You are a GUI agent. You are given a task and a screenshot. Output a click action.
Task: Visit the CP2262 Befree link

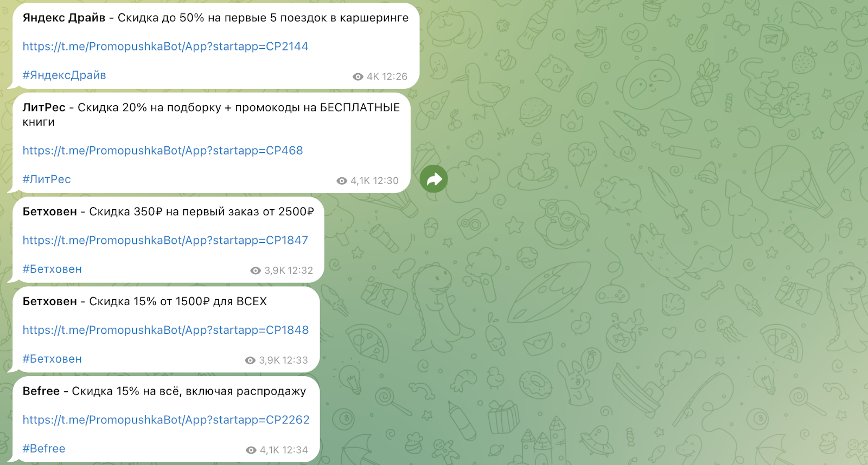166,420
